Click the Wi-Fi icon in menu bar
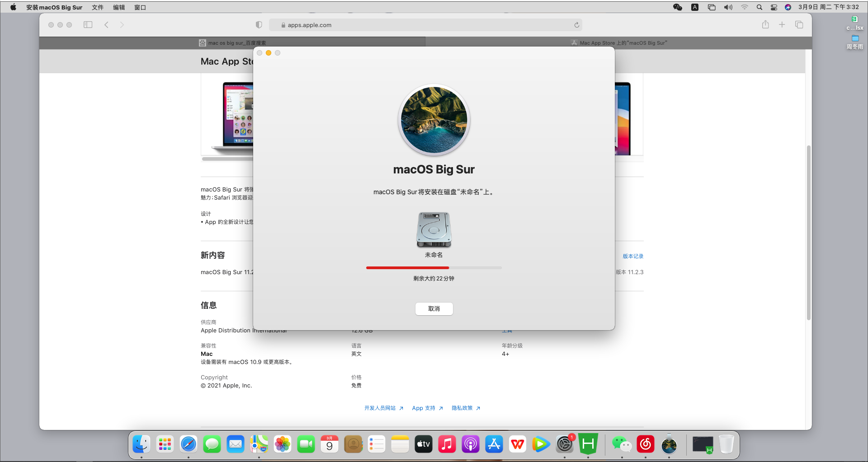The width and height of the screenshot is (868, 462). (744, 7)
